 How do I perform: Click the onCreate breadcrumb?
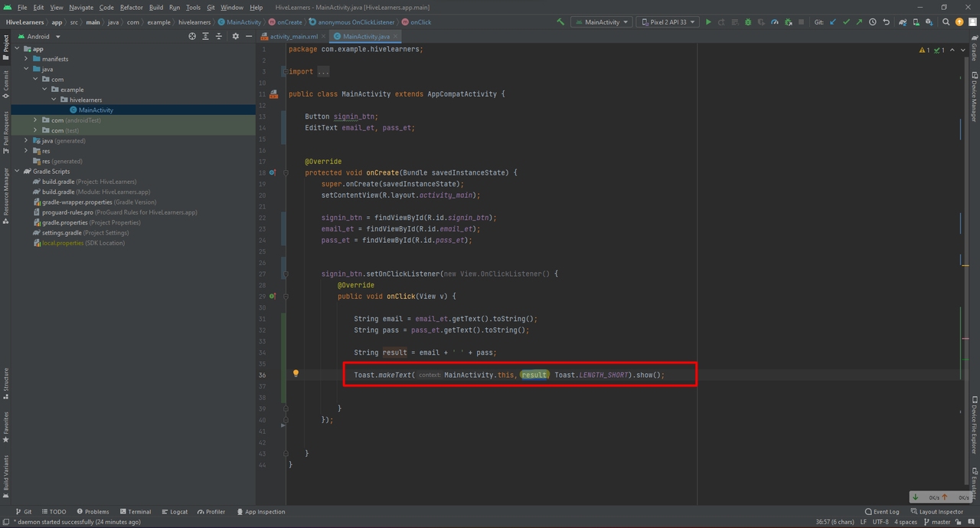click(285, 22)
